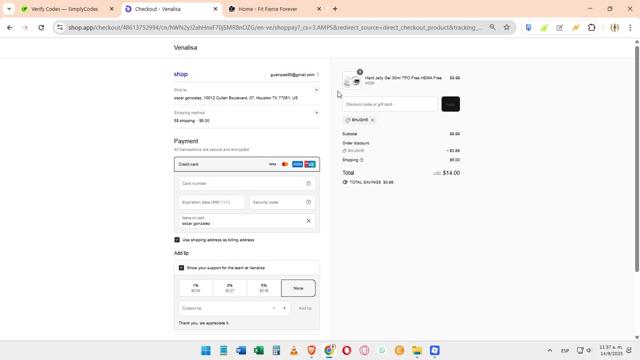Click the Hard Jelly Gel product thumbnail
The image size is (640, 360).
point(352,80)
